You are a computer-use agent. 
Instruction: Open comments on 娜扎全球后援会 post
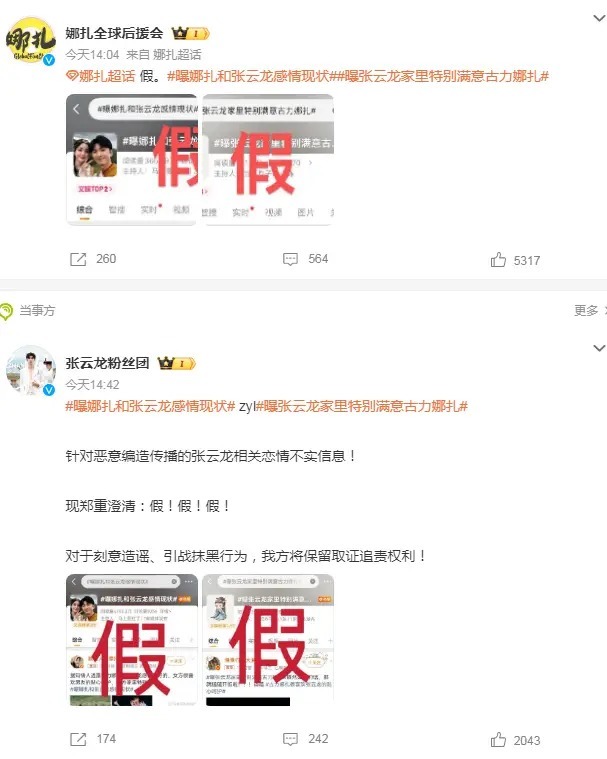(290, 259)
